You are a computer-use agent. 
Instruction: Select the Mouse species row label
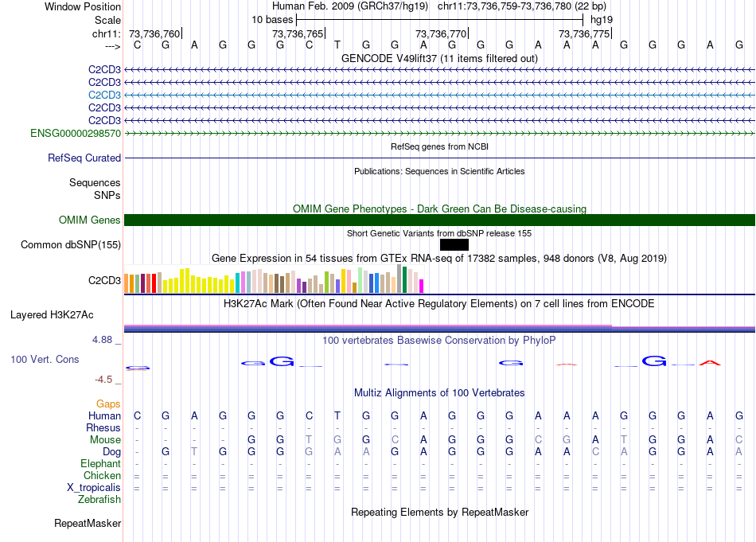click(105, 440)
